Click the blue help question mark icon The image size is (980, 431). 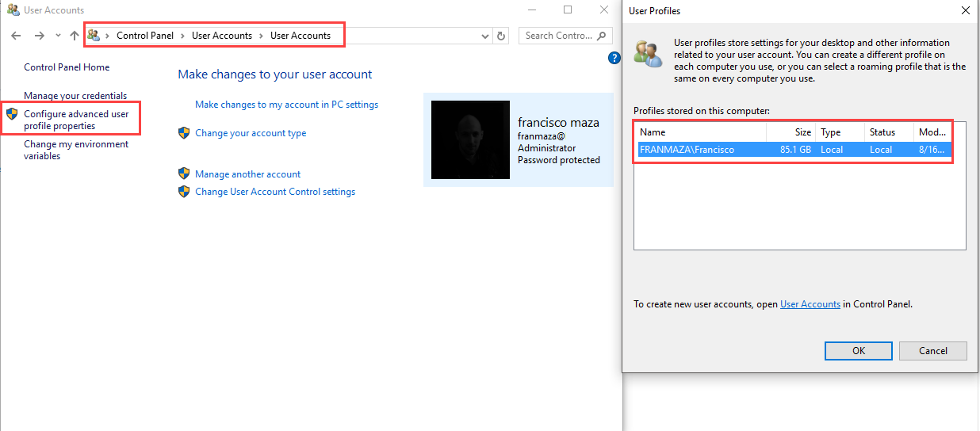(x=614, y=58)
